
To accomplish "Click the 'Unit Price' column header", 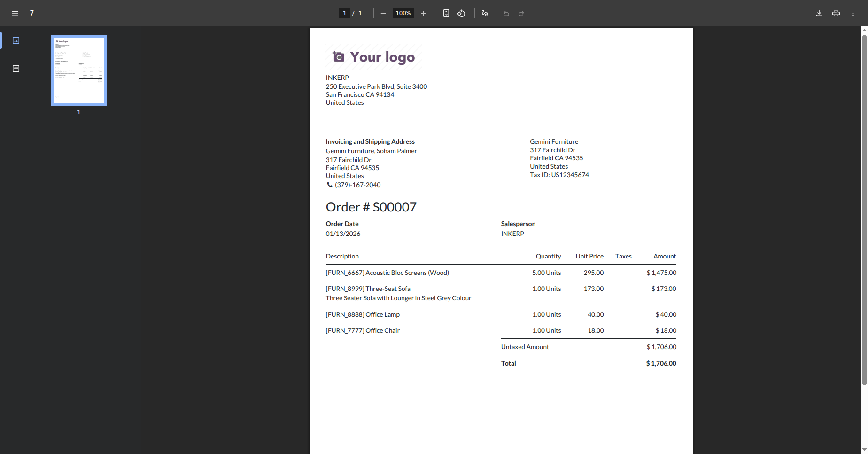I will (x=589, y=256).
